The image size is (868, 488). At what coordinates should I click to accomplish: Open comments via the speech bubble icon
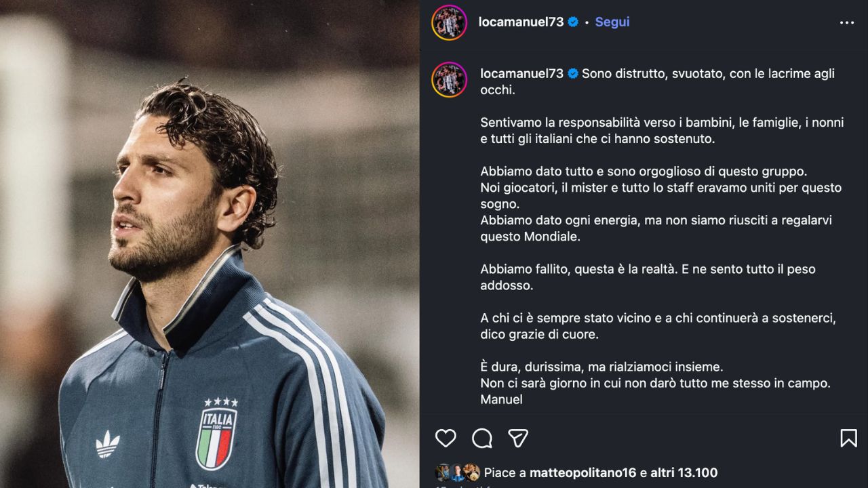[482, 439]
